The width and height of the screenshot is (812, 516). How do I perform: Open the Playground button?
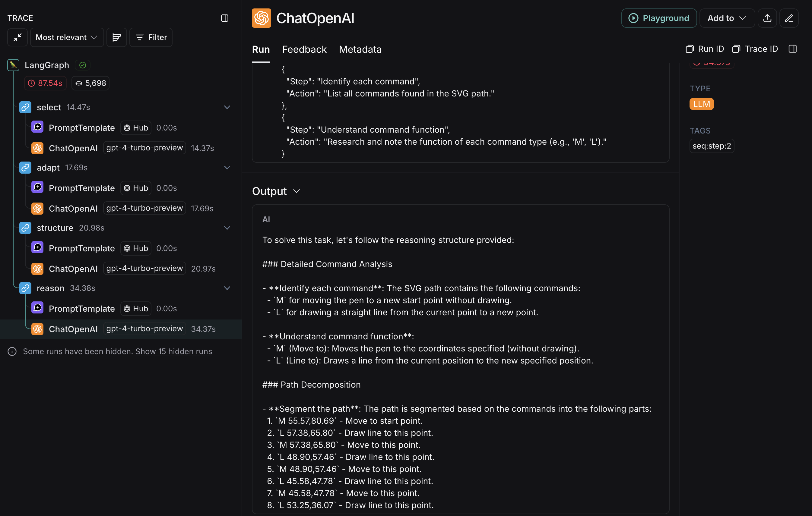click(x=659, y=18)
